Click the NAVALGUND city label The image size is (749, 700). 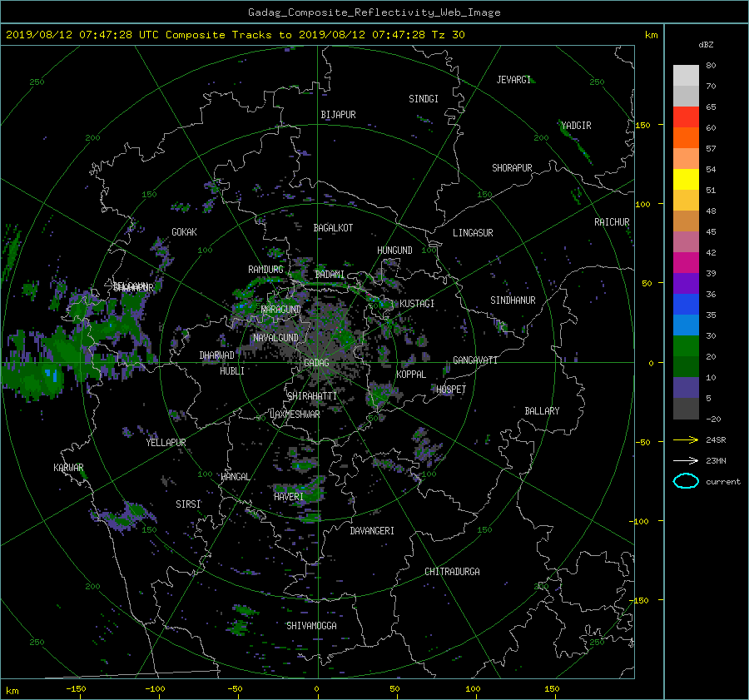point(275,338)
